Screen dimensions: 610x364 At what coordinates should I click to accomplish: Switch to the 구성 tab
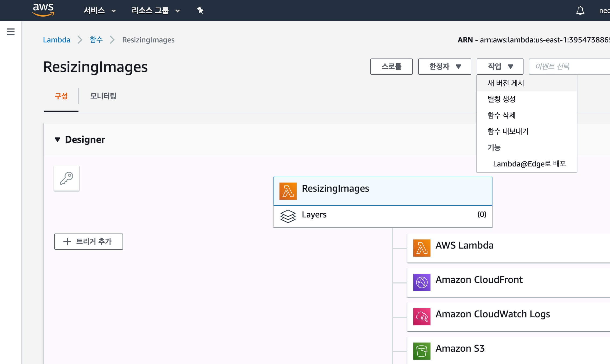pyautogui.click(x=61, y=96)
